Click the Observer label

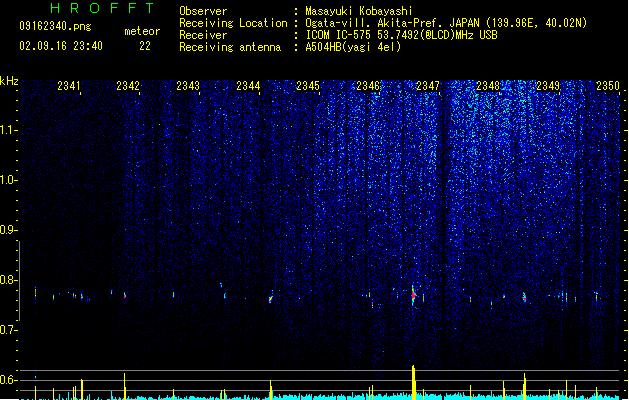(203, 11)
